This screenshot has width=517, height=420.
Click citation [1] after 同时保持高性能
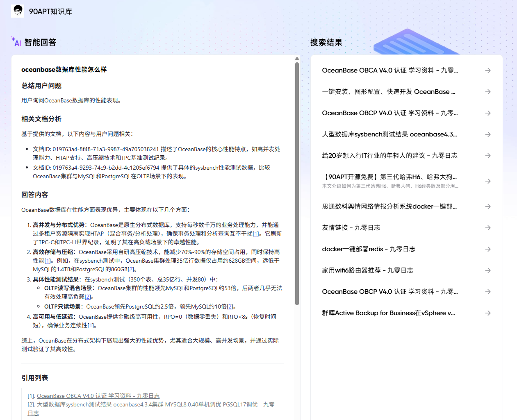click(48, 261)
